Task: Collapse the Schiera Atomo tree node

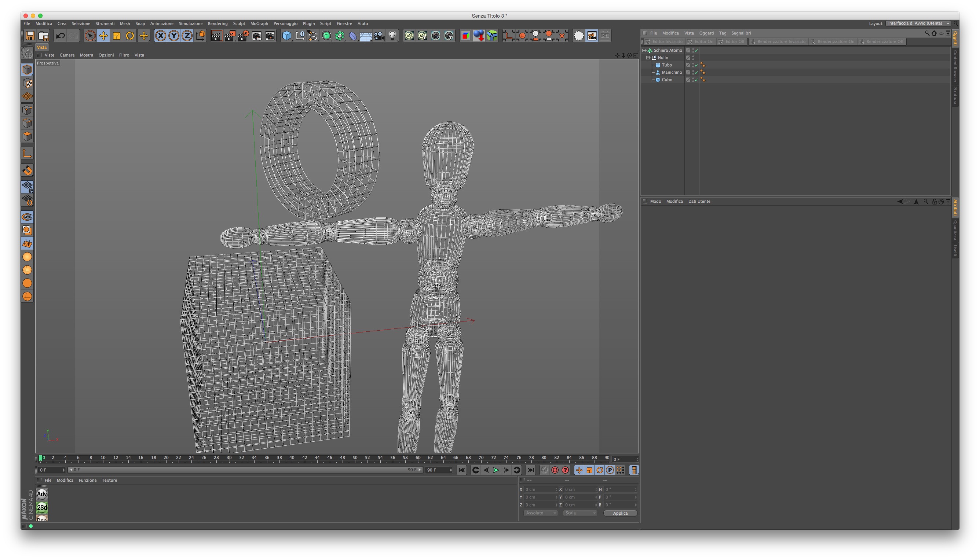Action: pyautogui.click(x=644, y=50)
